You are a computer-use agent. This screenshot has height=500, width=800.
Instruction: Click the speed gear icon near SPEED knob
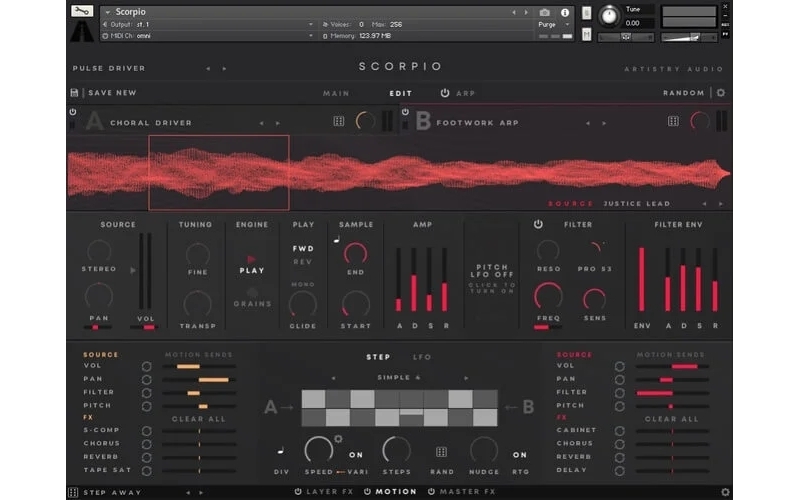pyautogui.click(x=338, y=439)
